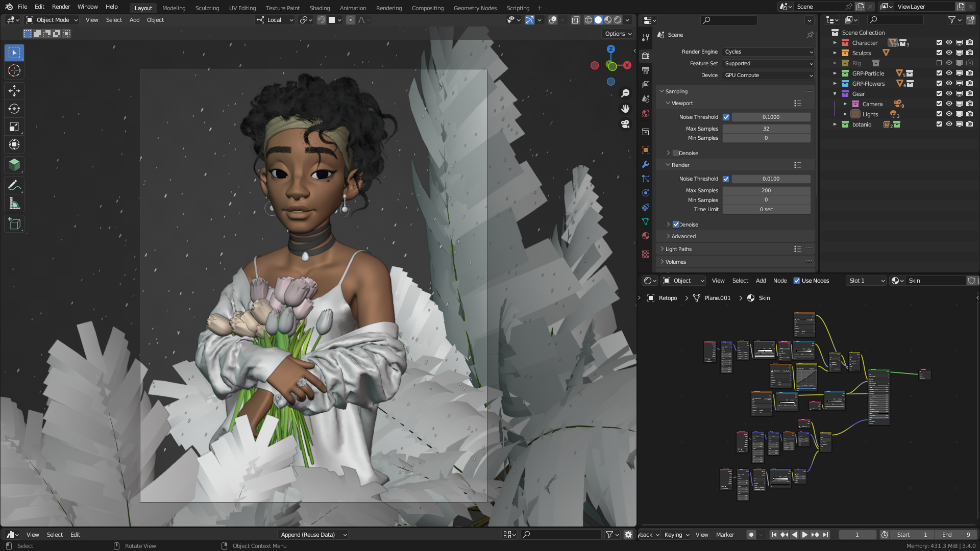Enable the Render Denoise checkbox
Viewport: 980px width, 551px height.
coord(676,224)
